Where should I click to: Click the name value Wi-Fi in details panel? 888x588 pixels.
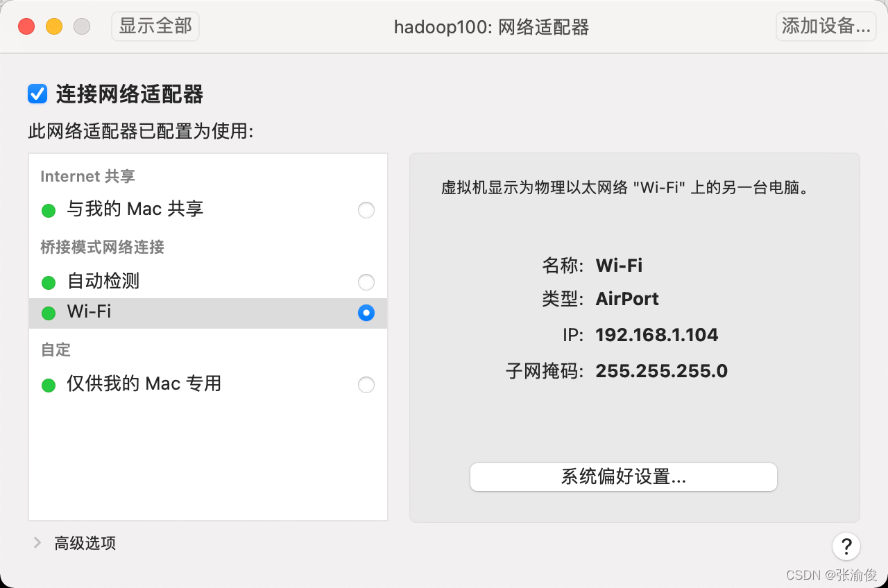619,265
